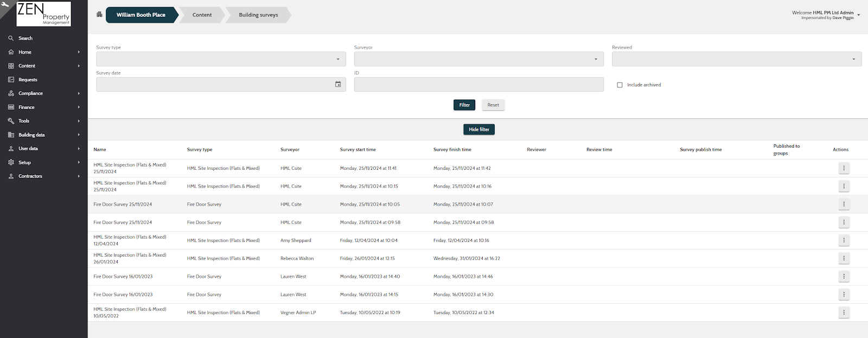This screenshot has width=868, height=338.
Task: Click the Setup gear icon in sidebar
Action: (x=11, y=162)
